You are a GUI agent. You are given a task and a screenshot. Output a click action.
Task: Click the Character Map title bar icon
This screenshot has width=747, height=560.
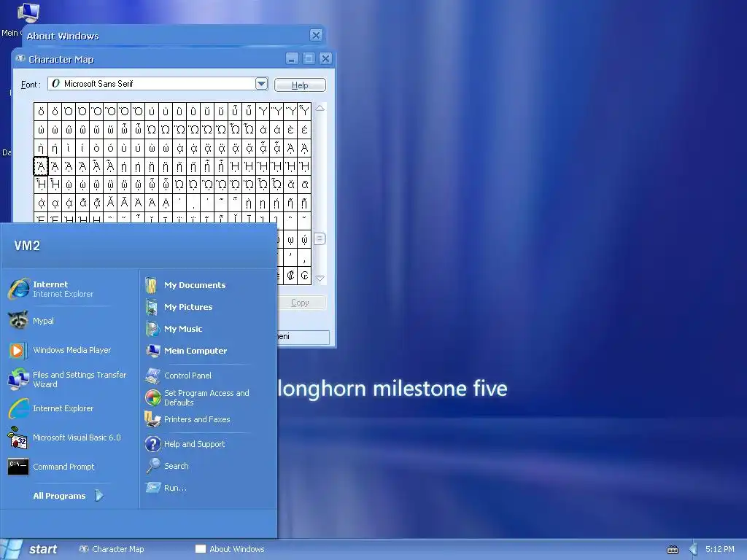coord(20,58)
